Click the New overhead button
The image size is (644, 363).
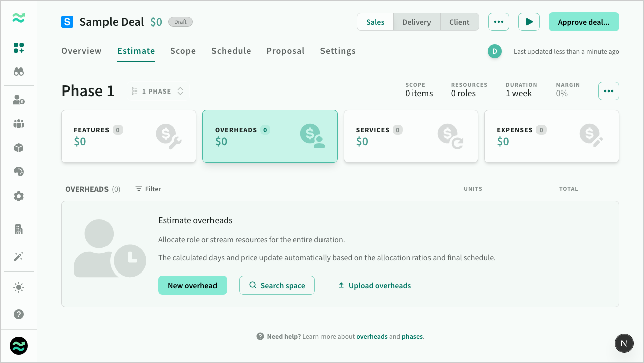pos(192,285)
